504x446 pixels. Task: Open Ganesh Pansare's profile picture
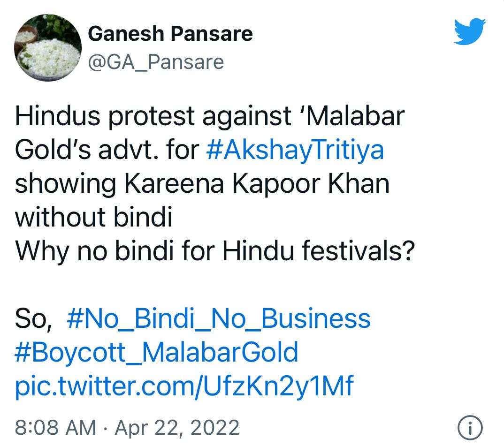[x=49, y=47]
